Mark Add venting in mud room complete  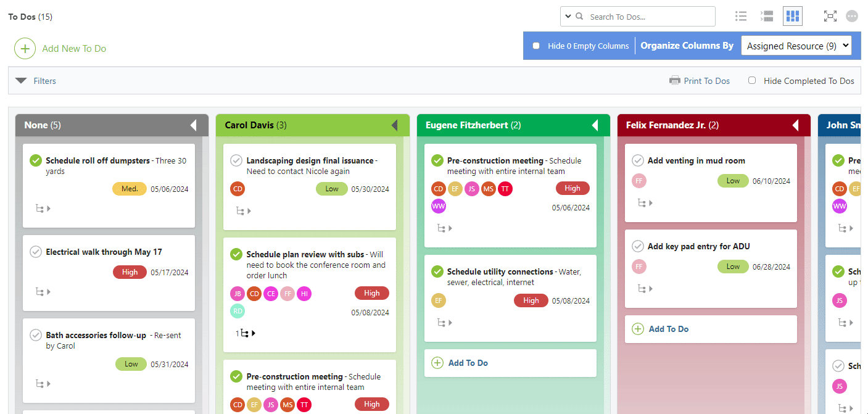638,160
